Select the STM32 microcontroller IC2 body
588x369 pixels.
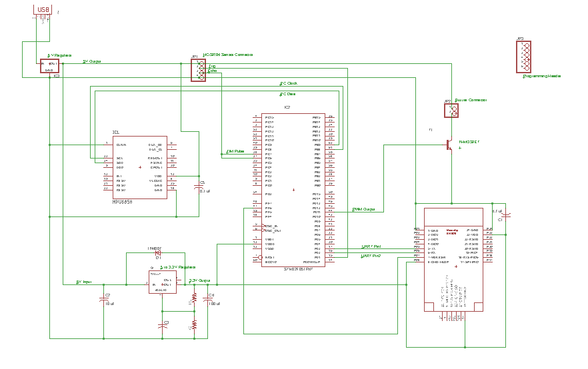[x=294, y=190]
